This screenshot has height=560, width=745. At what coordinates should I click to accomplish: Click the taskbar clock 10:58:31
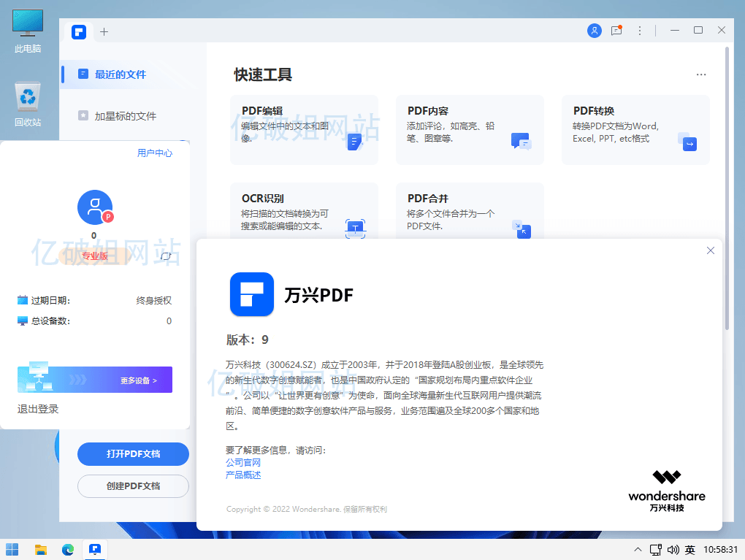click(720, 550)
